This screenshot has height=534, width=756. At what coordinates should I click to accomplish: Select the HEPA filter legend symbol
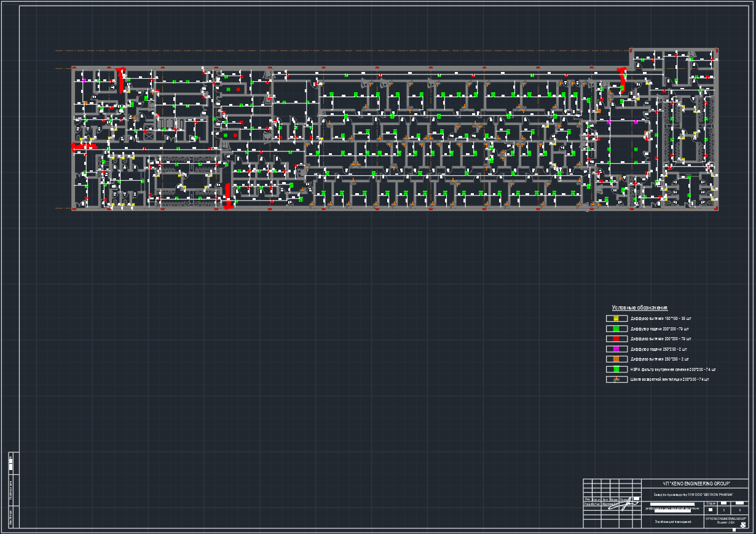[616, 369]
